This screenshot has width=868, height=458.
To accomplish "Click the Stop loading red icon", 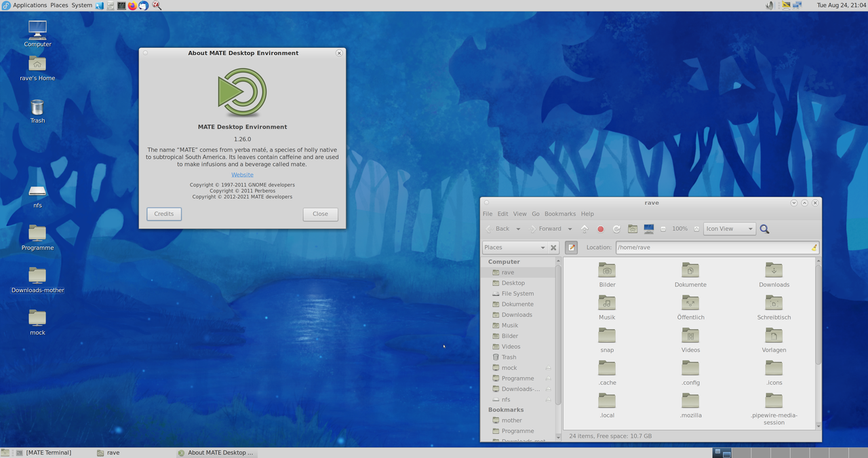I will (600, 229).
